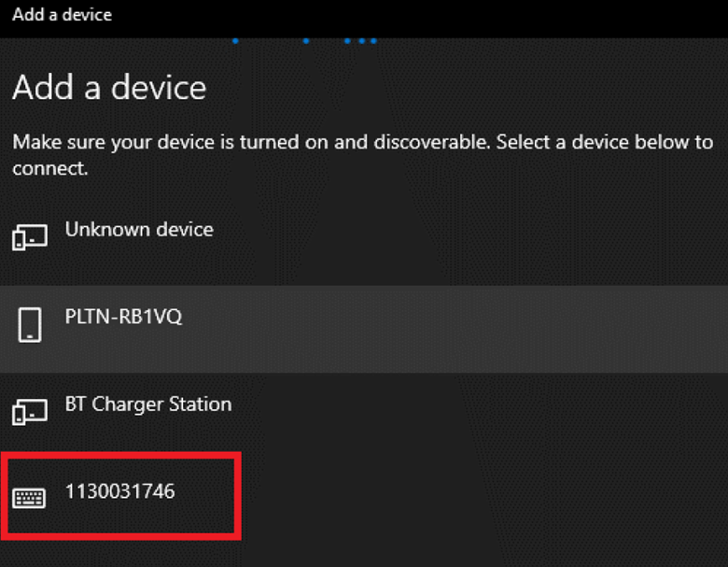
Task: Choose the BT Charger Station label
Action: tap(148, 404)
